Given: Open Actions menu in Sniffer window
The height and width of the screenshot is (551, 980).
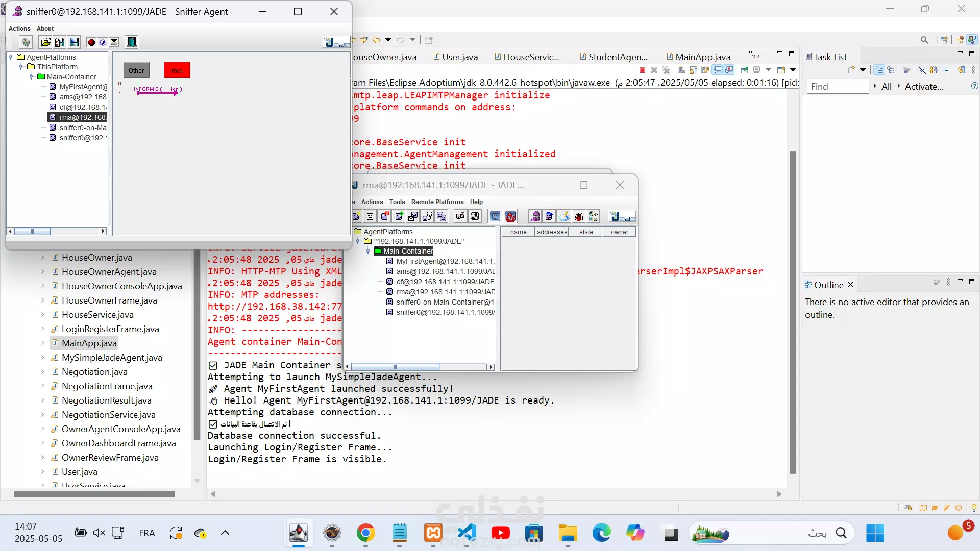Looking at the screenshot, I should point(19,29).
